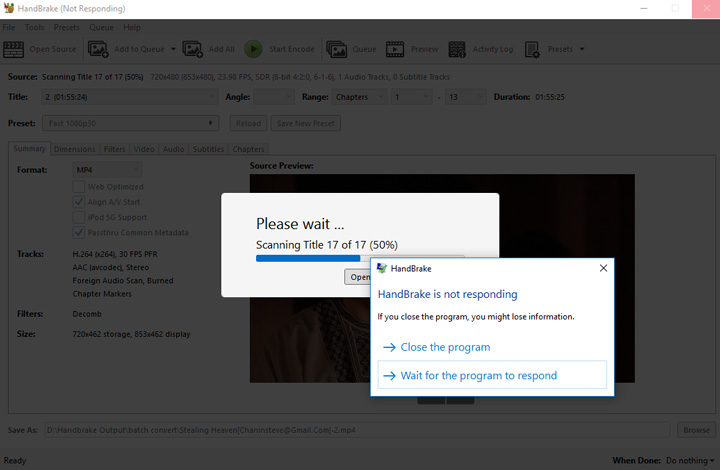Switch to the Audio tab

point(174,149)
